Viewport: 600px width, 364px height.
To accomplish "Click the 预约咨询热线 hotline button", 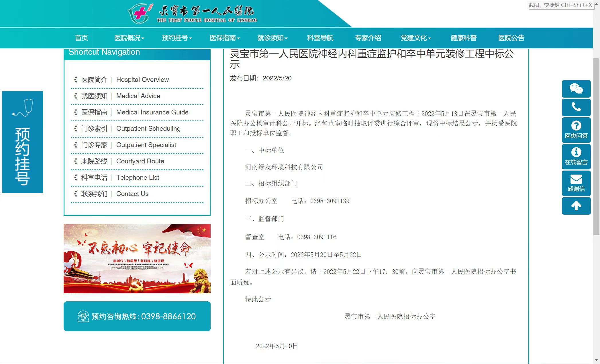I will [137, 316].
